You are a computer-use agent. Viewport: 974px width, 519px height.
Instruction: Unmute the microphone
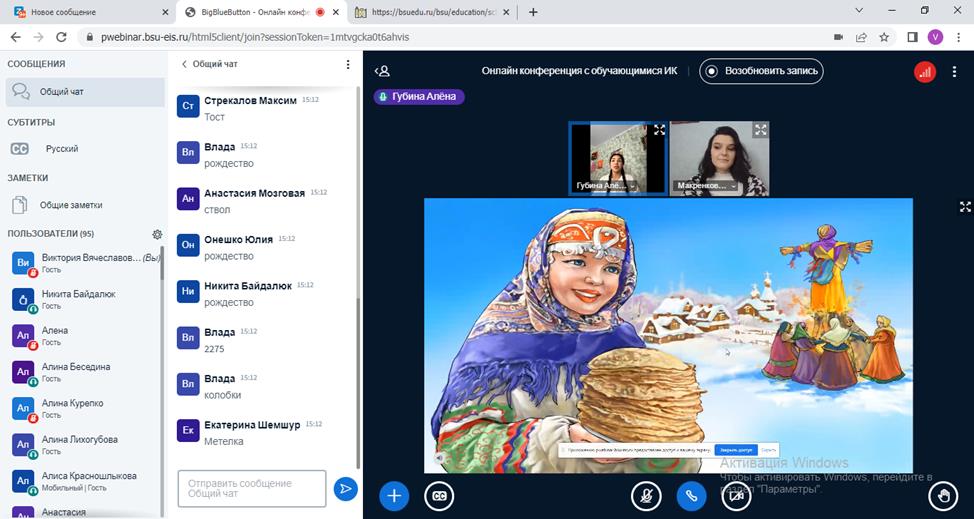point(646,496)
